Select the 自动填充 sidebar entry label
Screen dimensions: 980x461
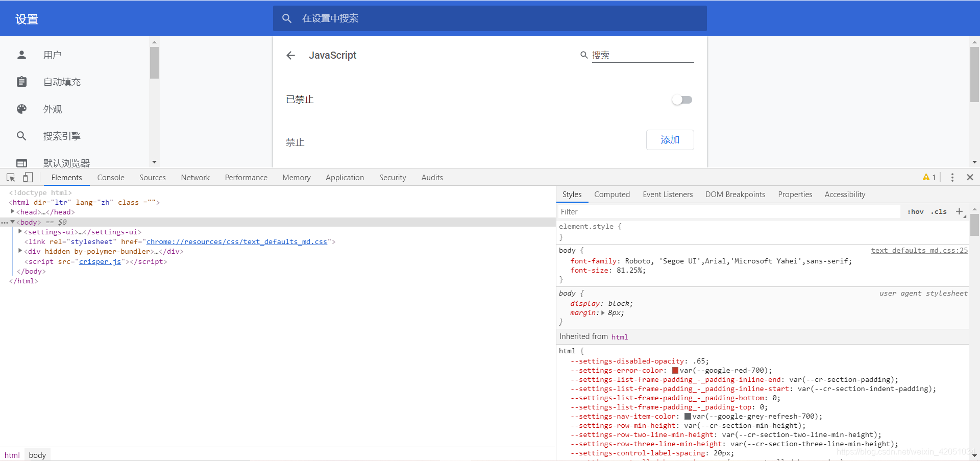click(x=62, y=82)
